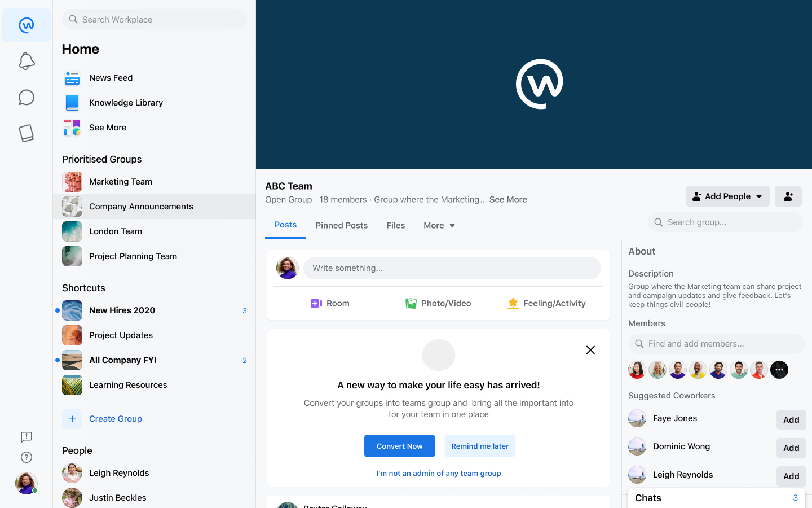Open Learning Resources shortcut
The height and width of the screenshot is (508, 812).
coord(154,385)
